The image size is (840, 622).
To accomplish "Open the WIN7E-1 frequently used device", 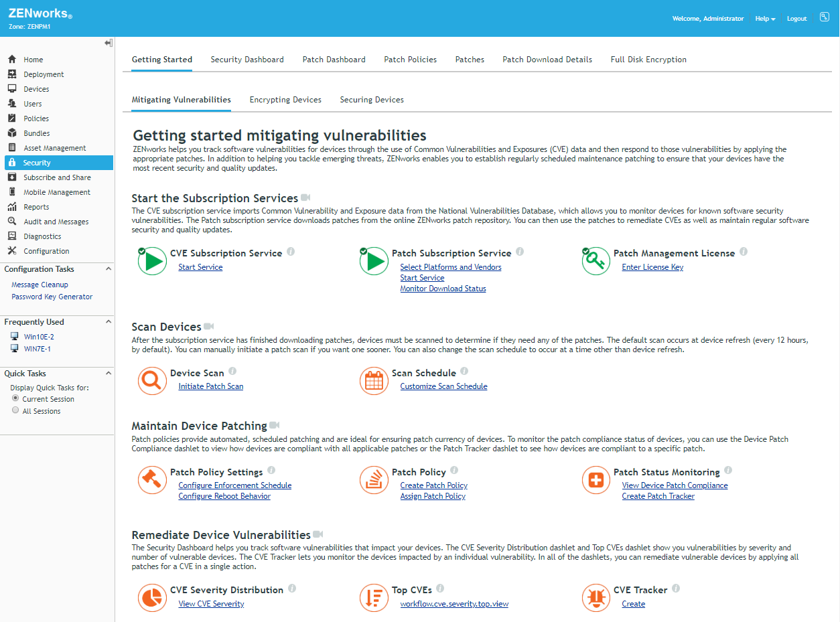I will pyautogui.click(x=37, y=349).
